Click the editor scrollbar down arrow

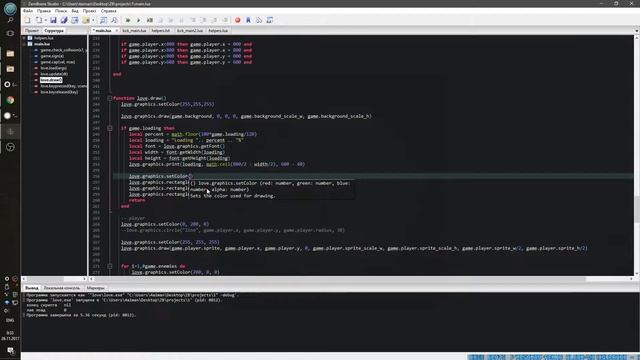point(636,273)
